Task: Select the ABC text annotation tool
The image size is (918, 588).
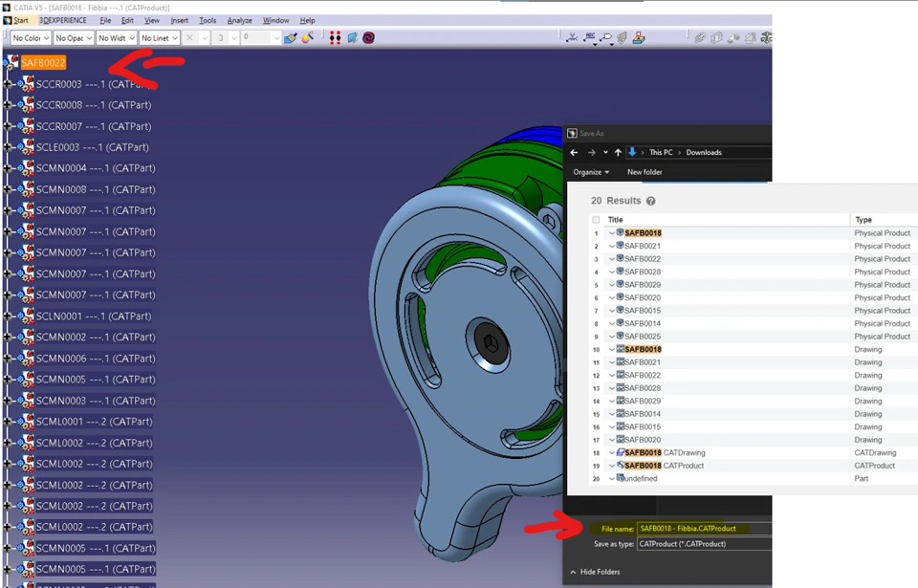Action: [590, 38]
